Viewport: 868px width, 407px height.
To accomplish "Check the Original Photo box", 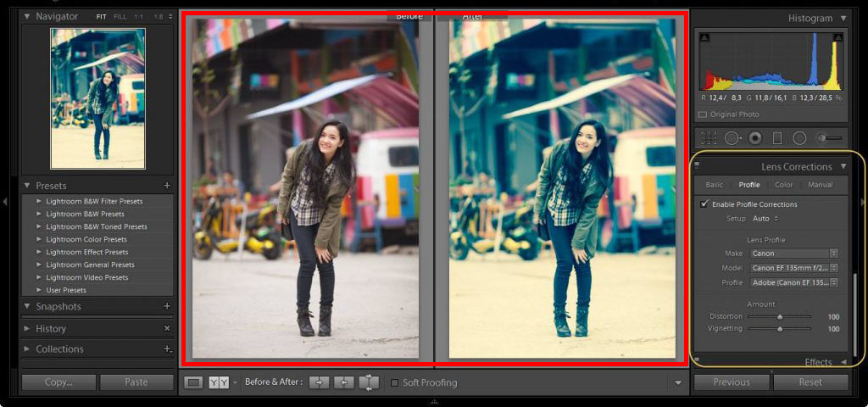I will click(x=703, y=114).
